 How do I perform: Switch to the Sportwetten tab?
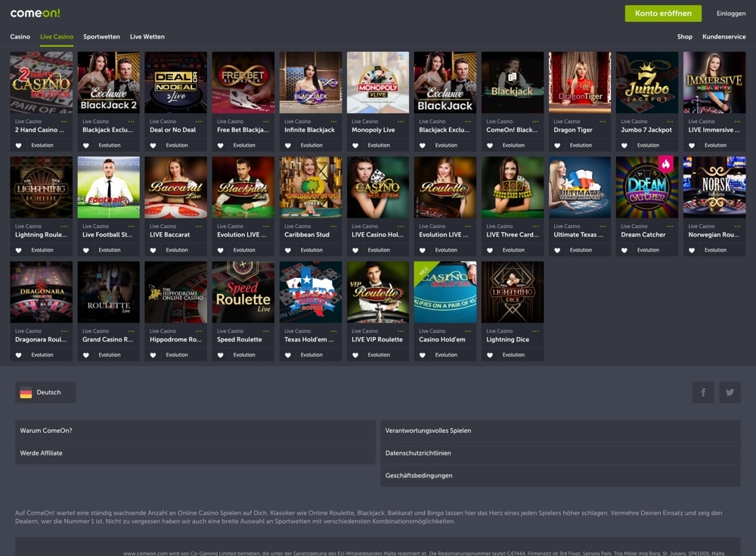tap(101, 36)
